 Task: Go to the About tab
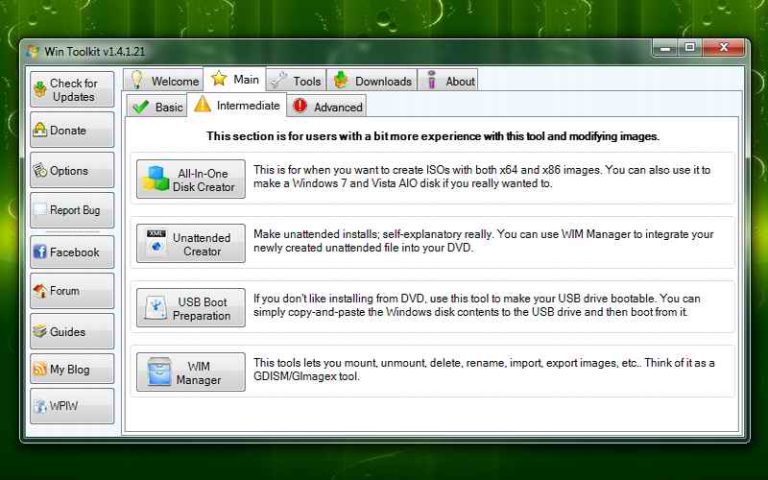coord(449,81)
